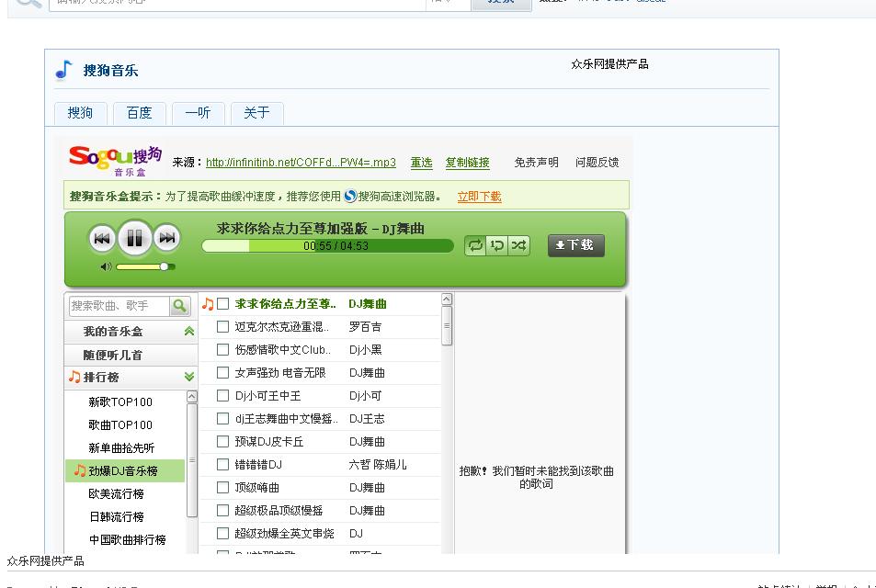Expand the 排行榜 rankings section
The height and width of the screenshot is (588, 876).
pyautogui.click(x=188, y=377)
